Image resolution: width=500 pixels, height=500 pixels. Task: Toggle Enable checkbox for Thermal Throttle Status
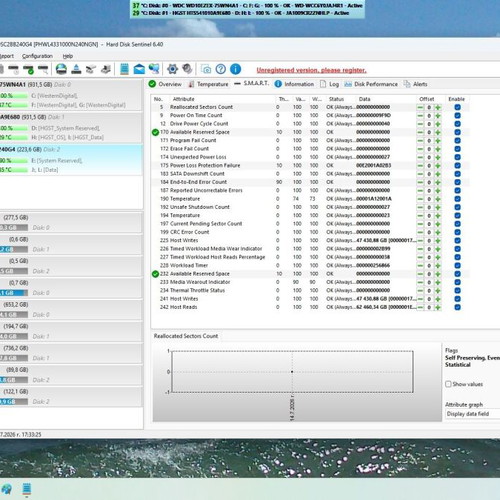click(x=457, y=291)
